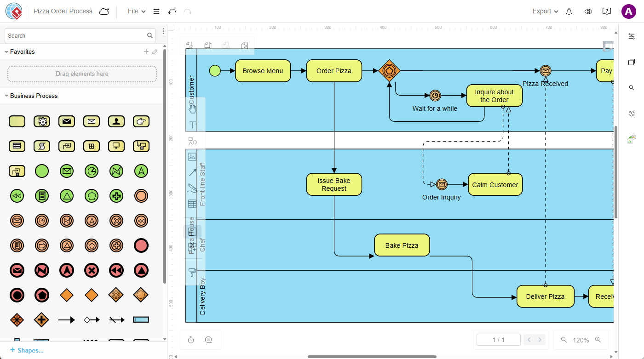Choose the plain green Start Event
The width and height of the screenshot is (644, 359).
tap(42, 171)
